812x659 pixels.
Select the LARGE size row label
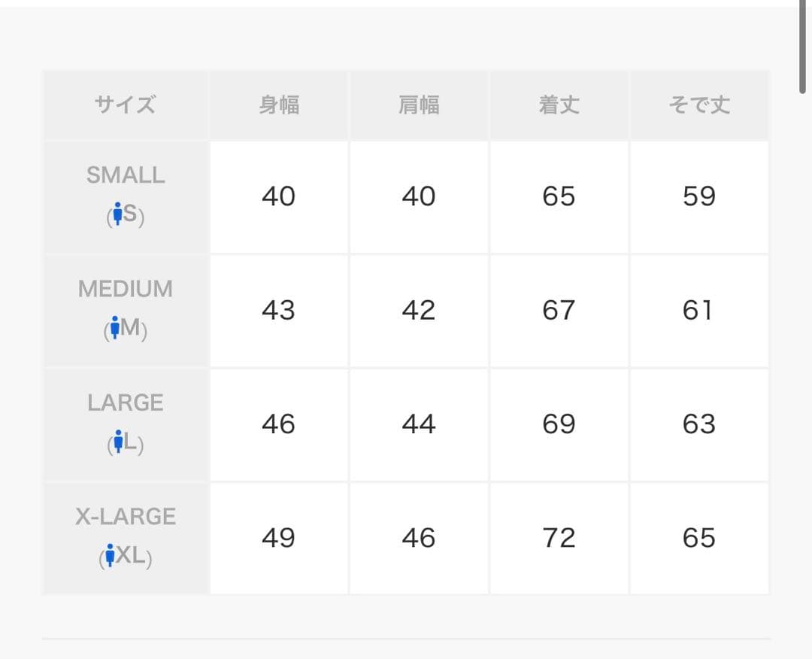[126, 403]
